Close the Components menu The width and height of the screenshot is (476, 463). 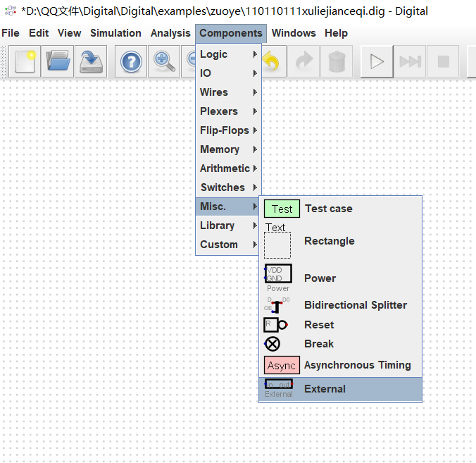231,33
